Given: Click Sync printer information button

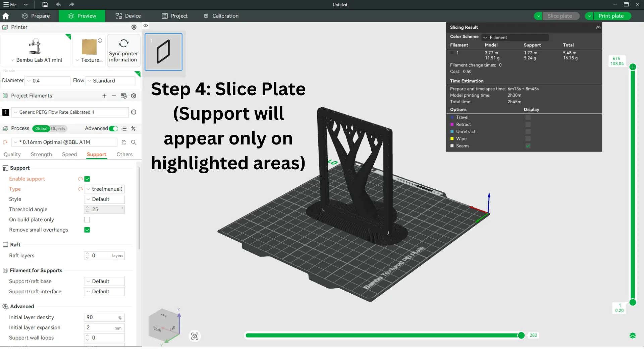Looking at the screenshot, I should point(123,51).
